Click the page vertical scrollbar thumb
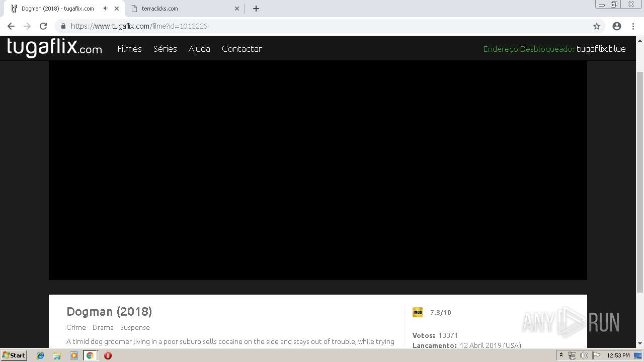The image size is (644, 362). tap(640, 181)
